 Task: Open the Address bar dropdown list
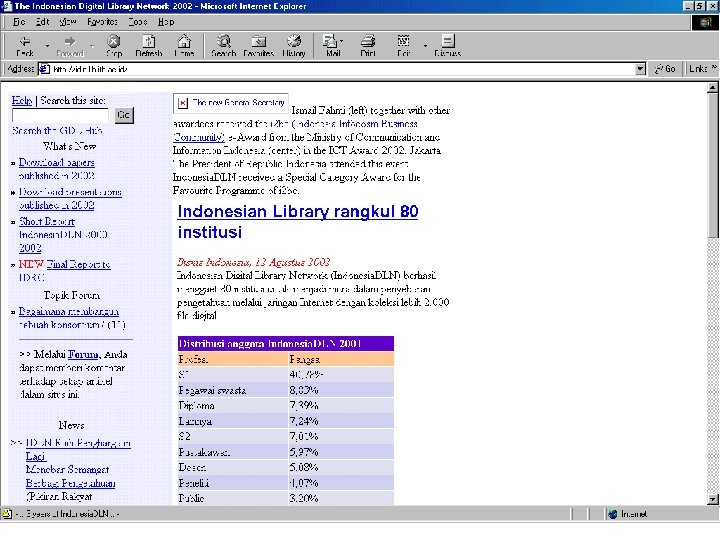pos(640,69)
